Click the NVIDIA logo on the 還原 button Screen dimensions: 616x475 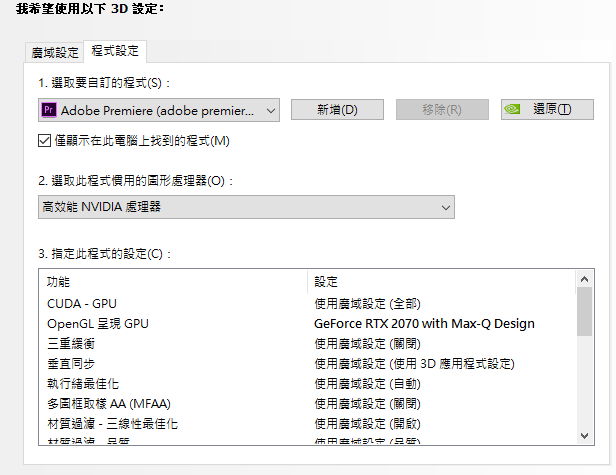(512, 109)
